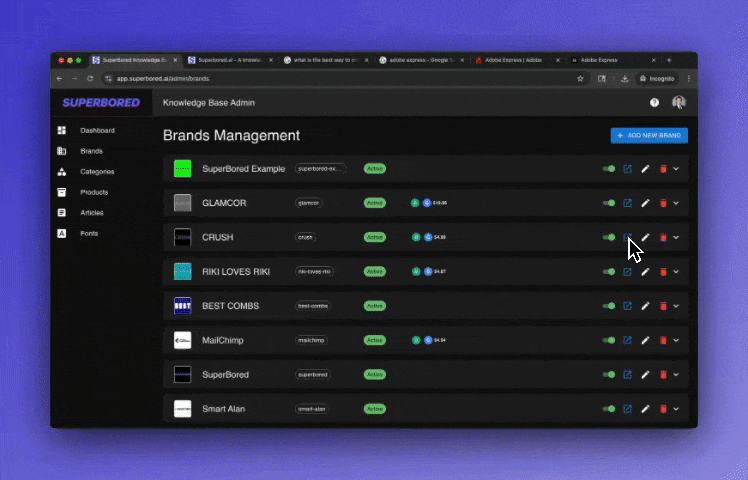Edit SuperBored Example with pencil icon
The image size is (748, 480).
click(645, 169)
